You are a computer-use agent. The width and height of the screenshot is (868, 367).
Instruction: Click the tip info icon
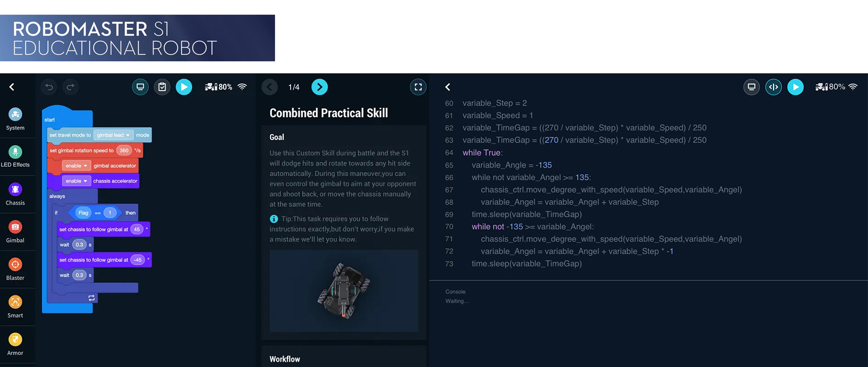coord(274,219)
